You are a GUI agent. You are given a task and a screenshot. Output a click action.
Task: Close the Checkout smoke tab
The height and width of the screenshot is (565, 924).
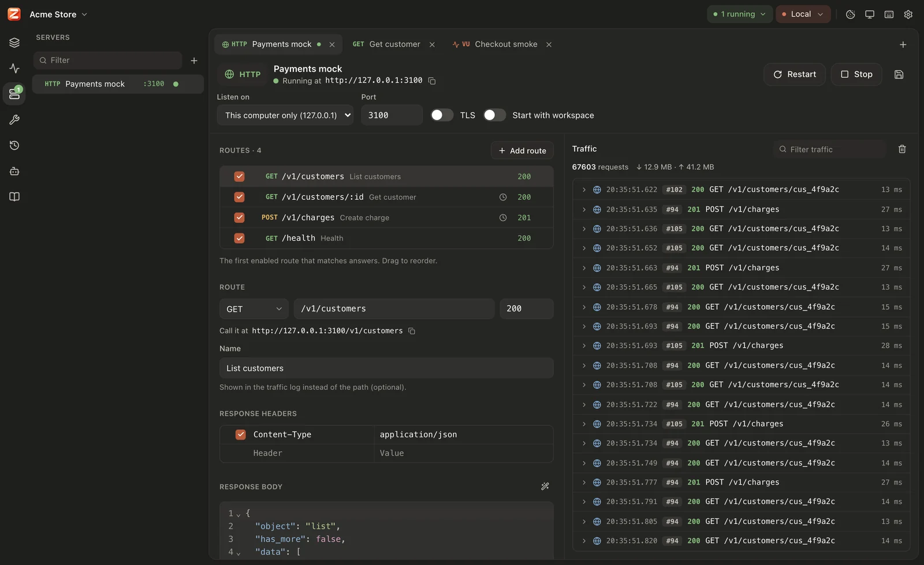[x=549, y=44]
